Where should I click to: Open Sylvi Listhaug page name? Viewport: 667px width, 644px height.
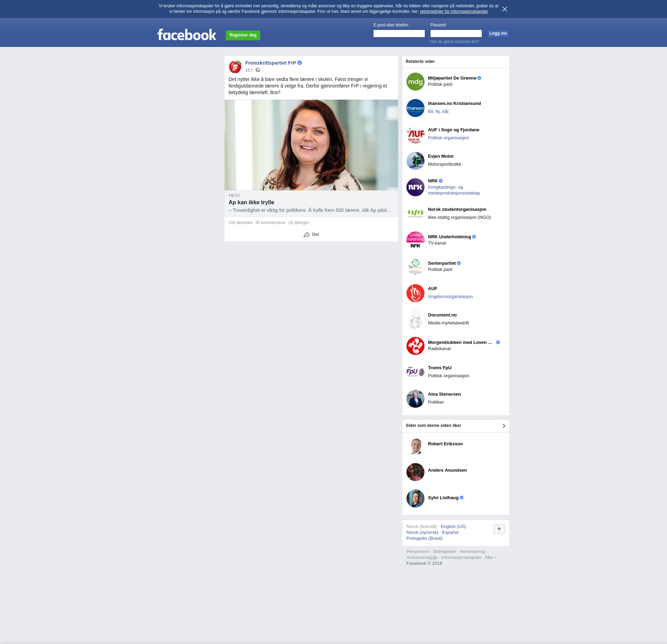(443, 498)
